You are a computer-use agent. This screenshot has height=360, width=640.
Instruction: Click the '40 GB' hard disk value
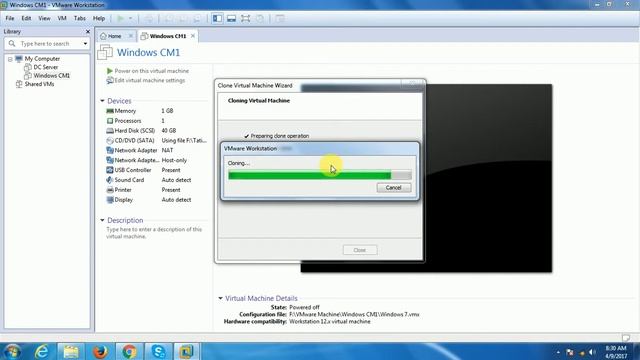169,131
